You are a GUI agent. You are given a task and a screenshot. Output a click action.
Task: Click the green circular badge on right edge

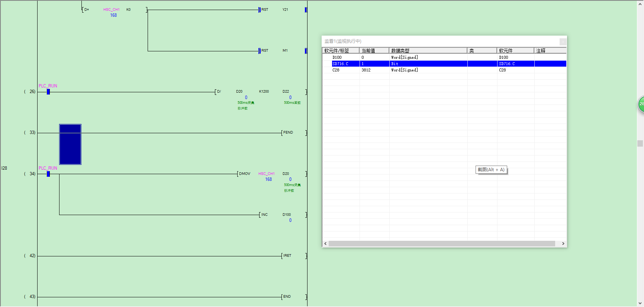(641, 104)
